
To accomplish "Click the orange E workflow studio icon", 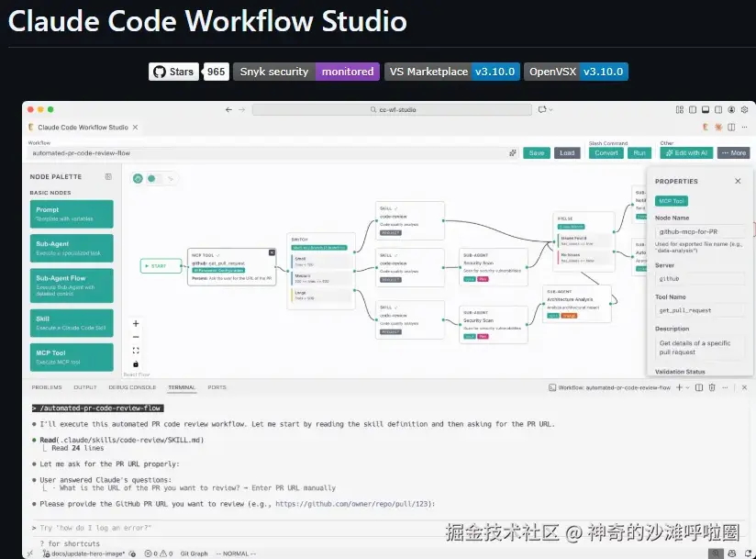I will [706, 127].
